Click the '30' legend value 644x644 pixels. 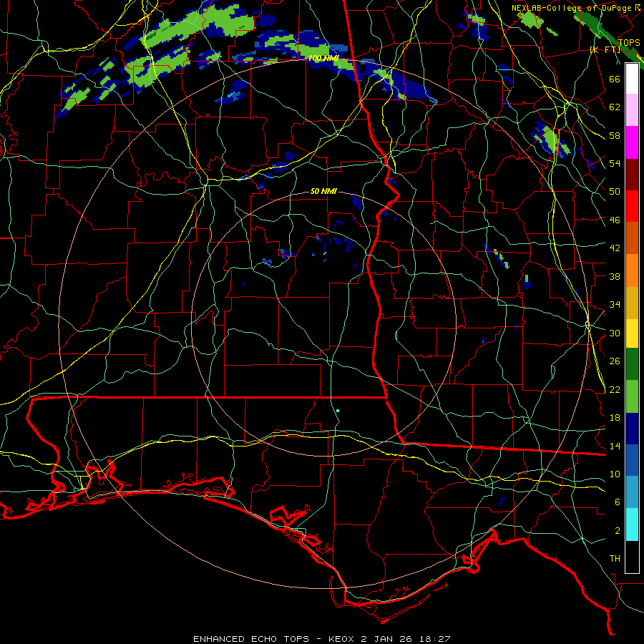(615, 333)
